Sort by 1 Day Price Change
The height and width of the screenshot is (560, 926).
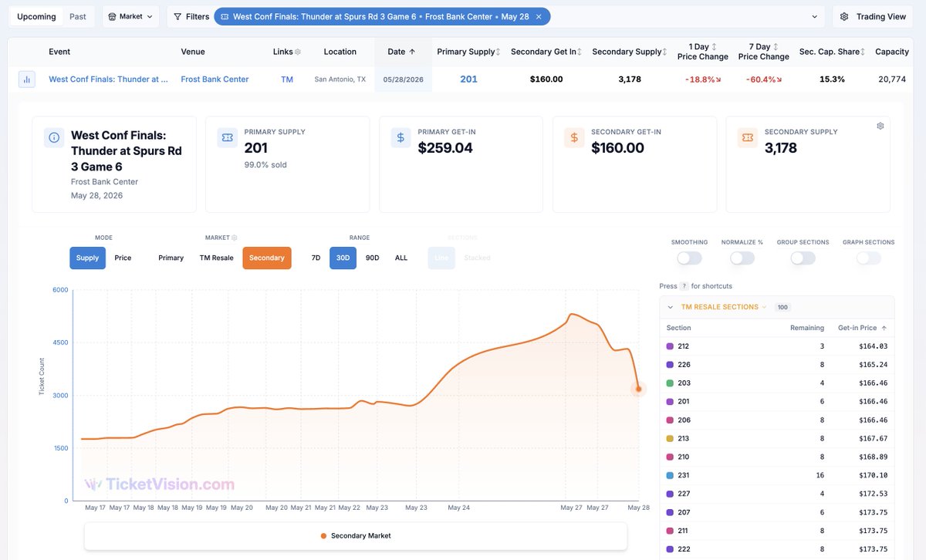point(714,46)
